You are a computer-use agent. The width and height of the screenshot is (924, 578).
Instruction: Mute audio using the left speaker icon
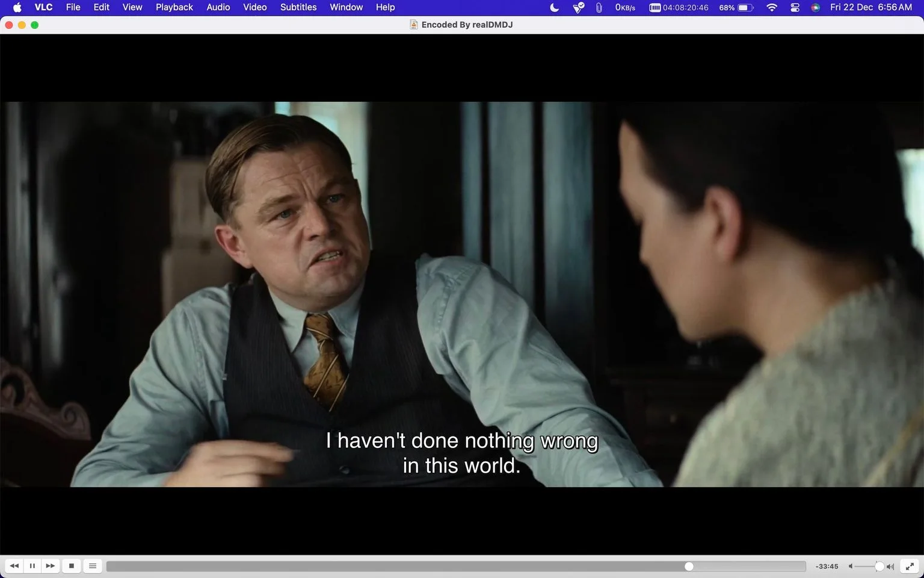tap(851, 567)
